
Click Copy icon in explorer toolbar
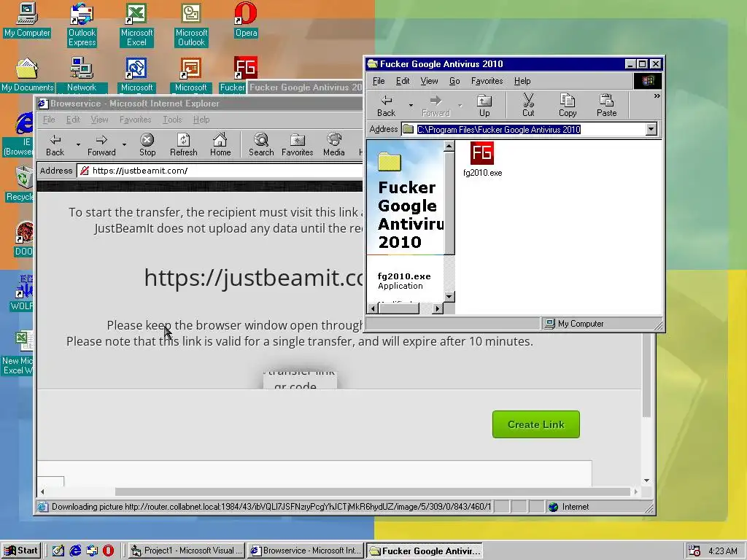click(568, 105)
